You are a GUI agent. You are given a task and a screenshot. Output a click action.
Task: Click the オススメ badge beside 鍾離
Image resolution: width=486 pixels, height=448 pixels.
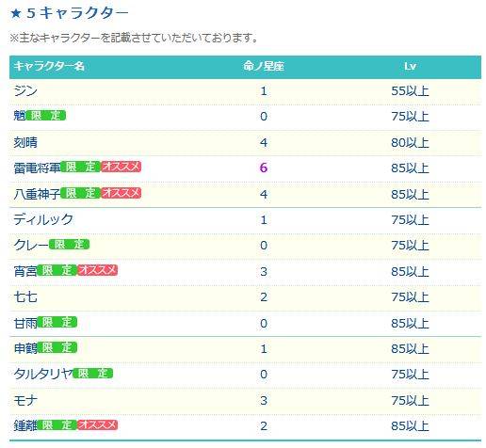click(98, 424)
